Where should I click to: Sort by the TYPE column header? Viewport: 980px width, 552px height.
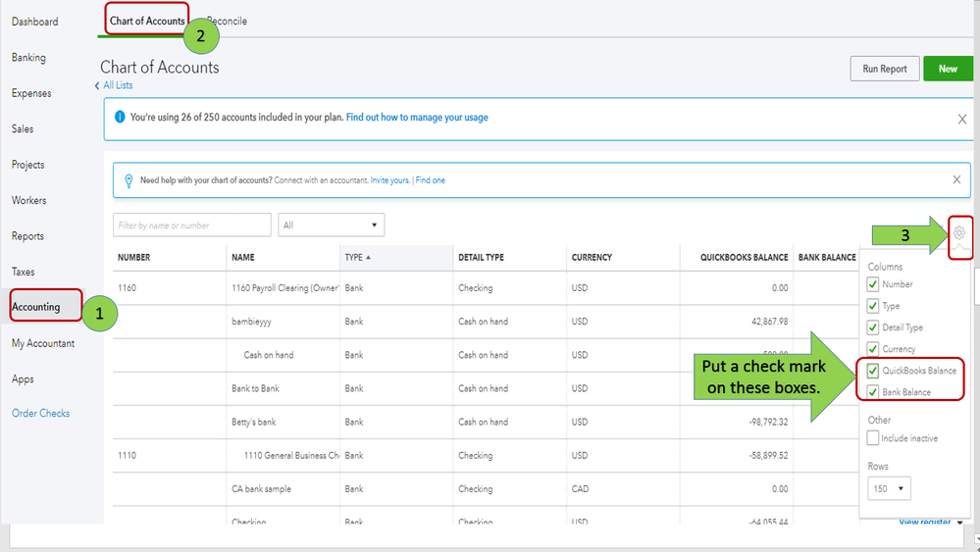357,257
